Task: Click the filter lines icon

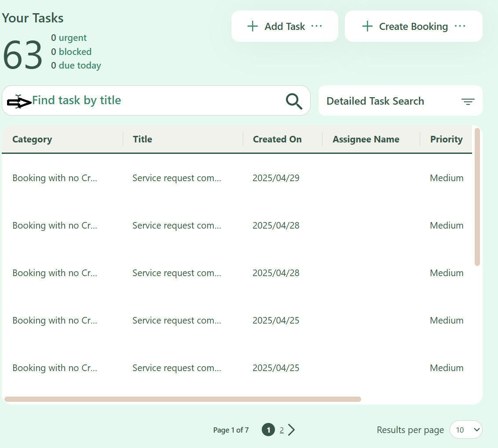Action: pos(468,102)
